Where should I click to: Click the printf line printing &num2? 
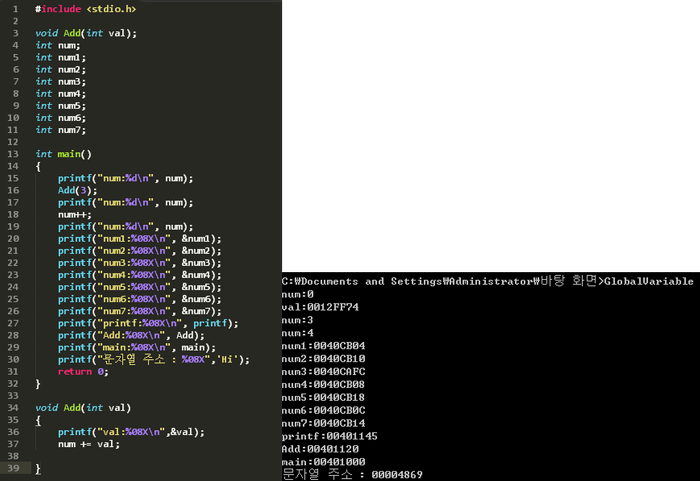139,251
